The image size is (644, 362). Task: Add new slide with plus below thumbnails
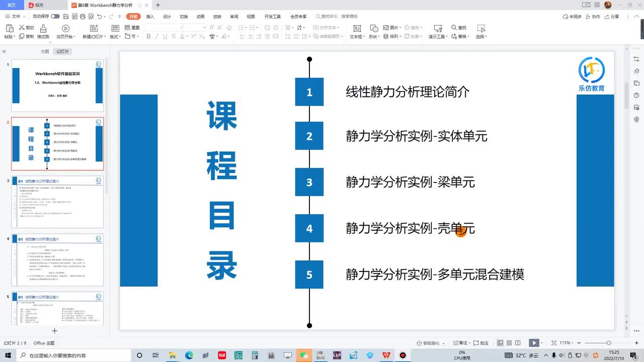point(55,330)
